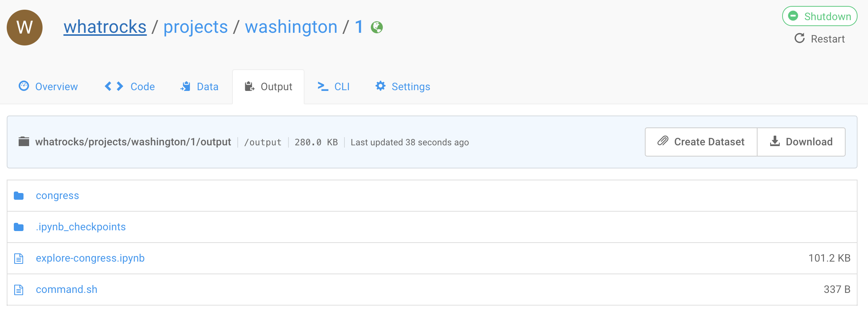
Task: Open the Settings tab
Action: point(403,86)
